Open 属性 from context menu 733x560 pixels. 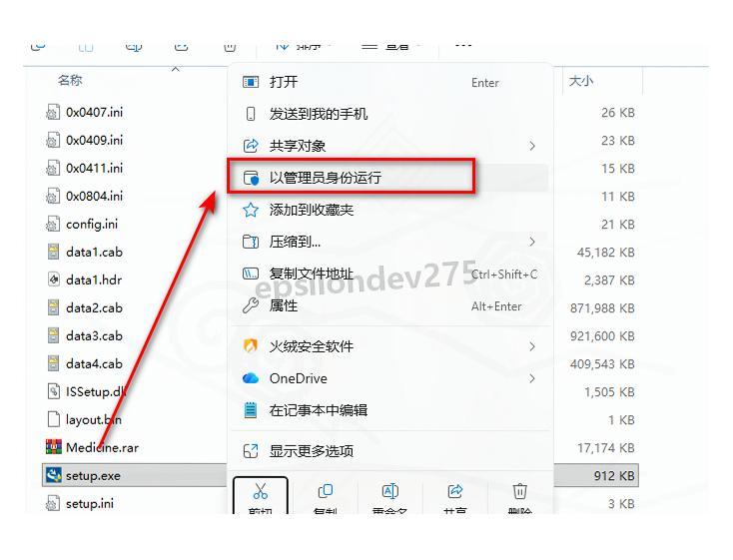tap(389, 305)
